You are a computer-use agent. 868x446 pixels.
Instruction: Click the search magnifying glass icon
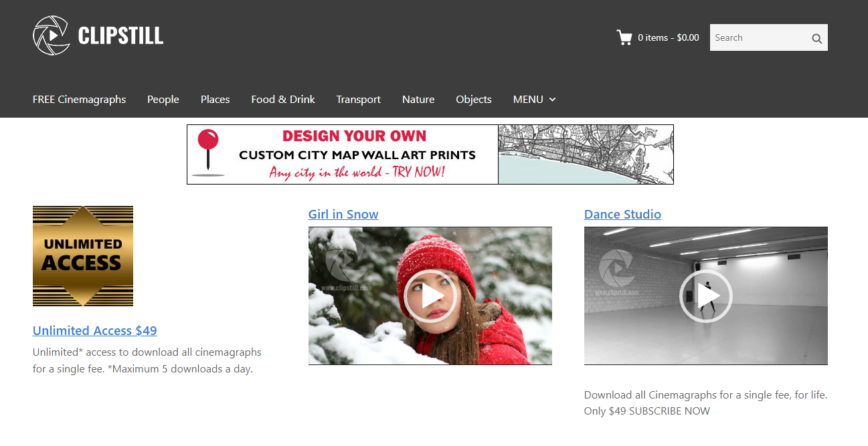coord(816,38)
